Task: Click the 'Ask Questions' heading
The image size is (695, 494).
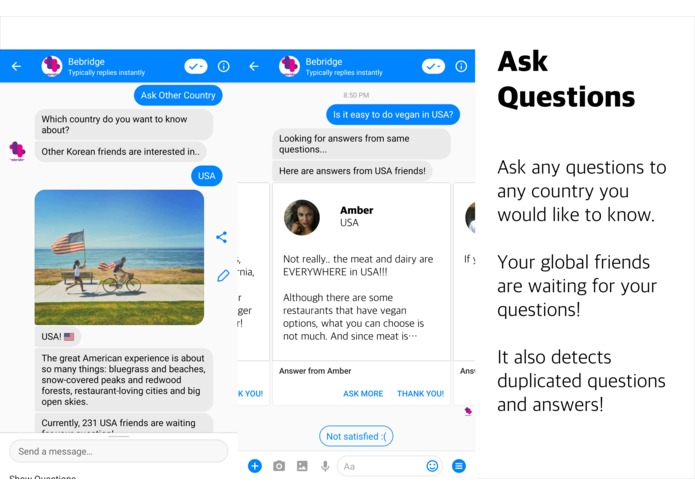Action: click(x=566, y=79)
